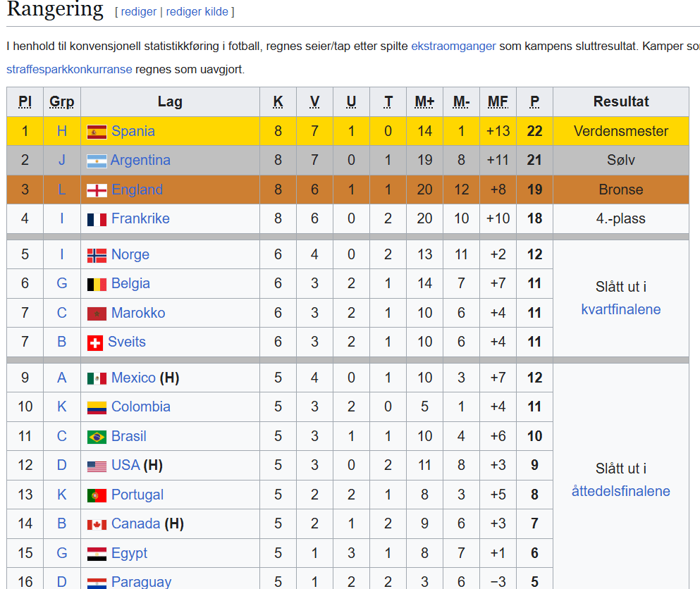
Task: Click the Norway flag icon
Action: click(x=97, y=255)
